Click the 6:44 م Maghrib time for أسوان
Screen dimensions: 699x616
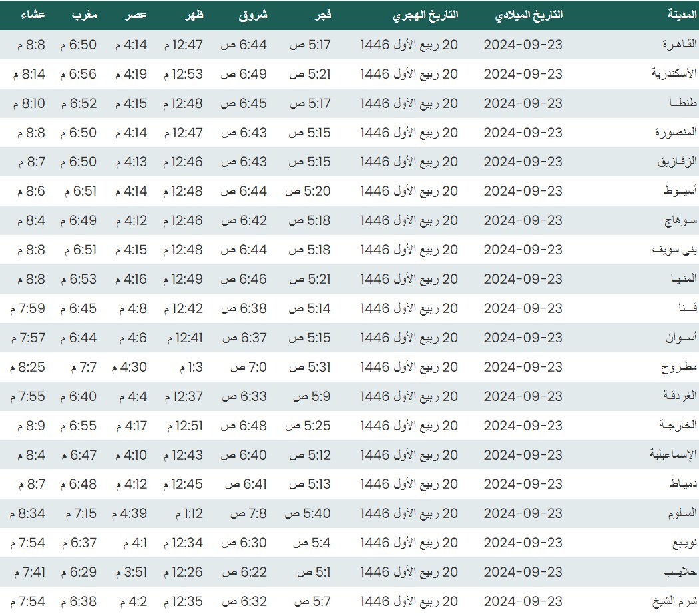point(79,338)
